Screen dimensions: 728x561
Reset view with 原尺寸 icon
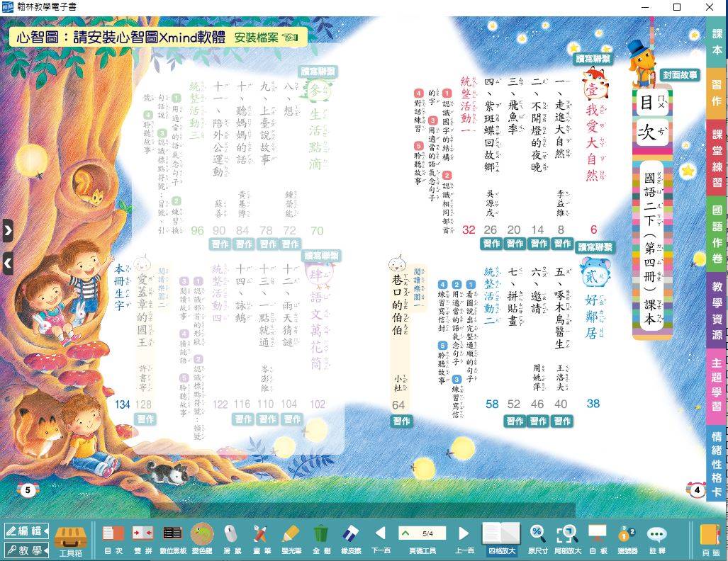[x=537, y=540]
